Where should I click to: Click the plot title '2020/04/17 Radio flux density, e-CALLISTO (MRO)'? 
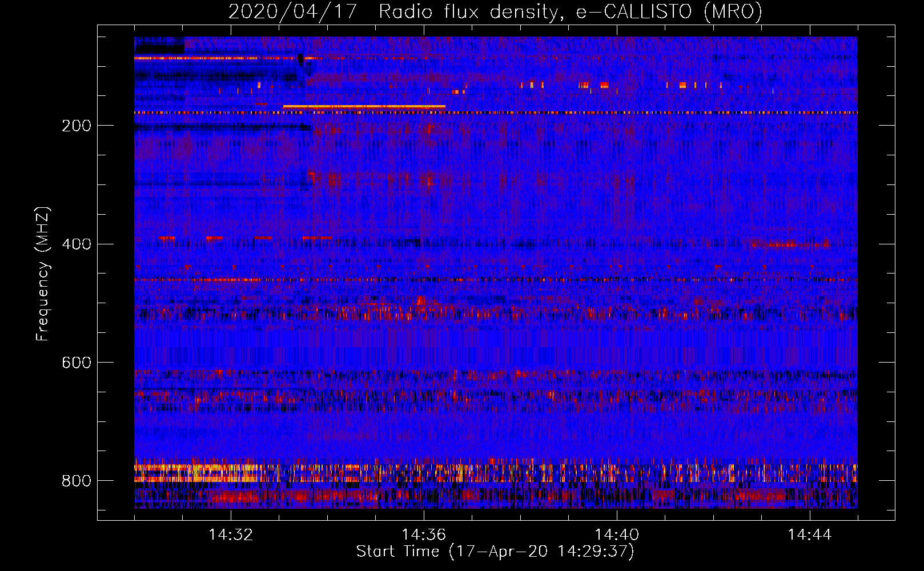coord(495,11)
